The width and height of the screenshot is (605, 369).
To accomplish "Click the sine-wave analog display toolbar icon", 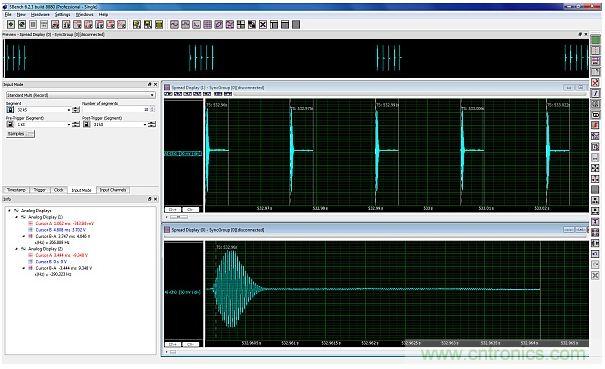I will coord(174,24).
